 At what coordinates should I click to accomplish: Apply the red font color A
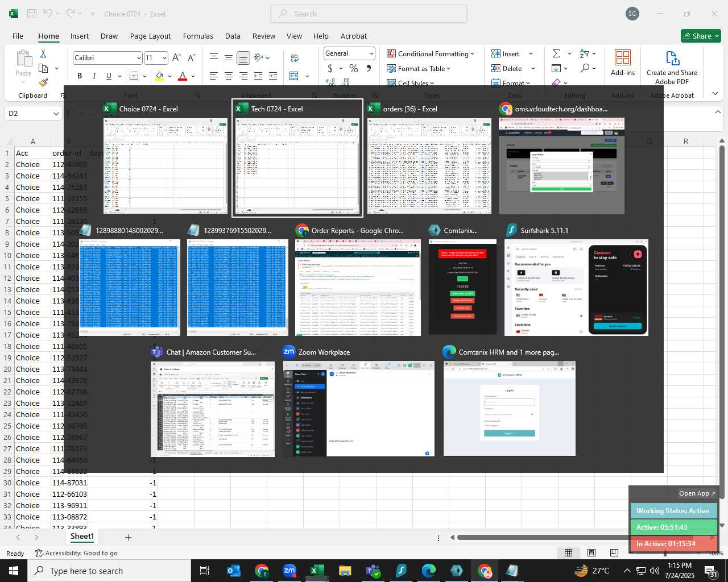(x=183, y=76)
